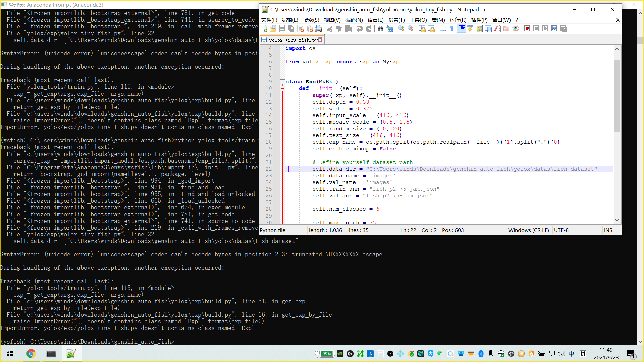This screenshot has width=644, height=362.
Task: Open the notification center icon
Action: coord(631,354)
